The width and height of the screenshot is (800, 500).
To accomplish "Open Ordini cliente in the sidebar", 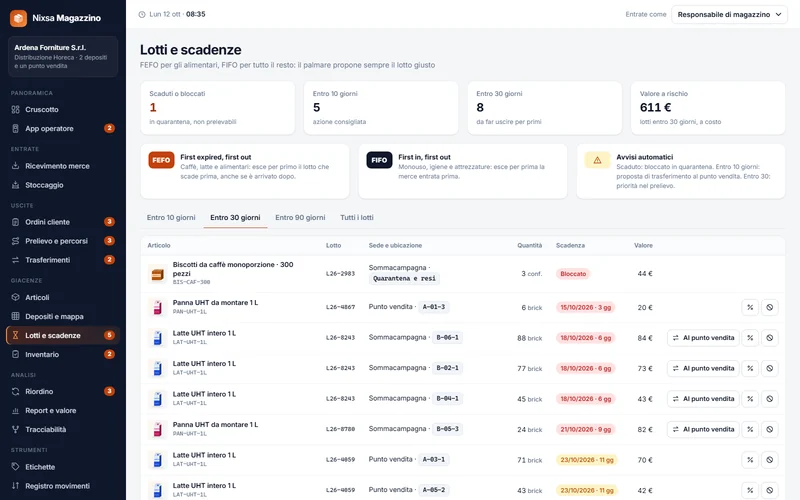I will (x=63, y=222).
